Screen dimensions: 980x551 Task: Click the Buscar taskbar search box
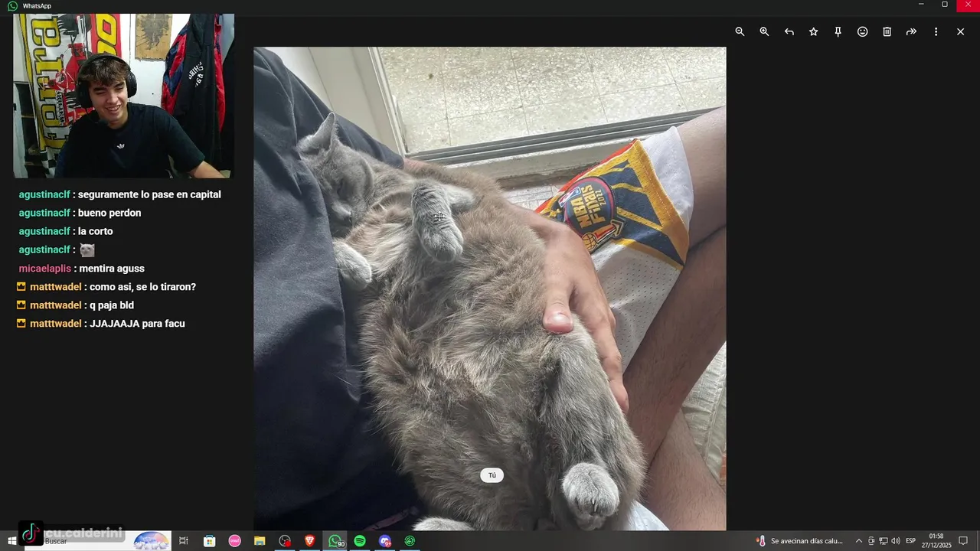(98, 540)
